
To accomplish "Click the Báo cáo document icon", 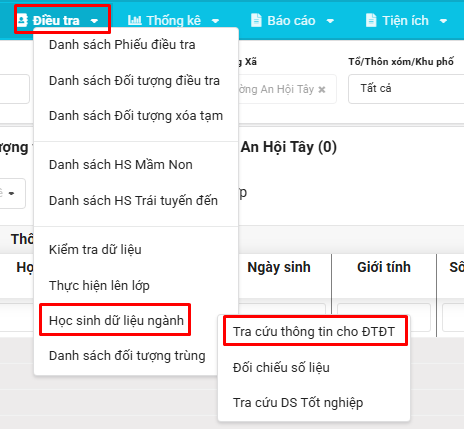I will tap(256, 20).
